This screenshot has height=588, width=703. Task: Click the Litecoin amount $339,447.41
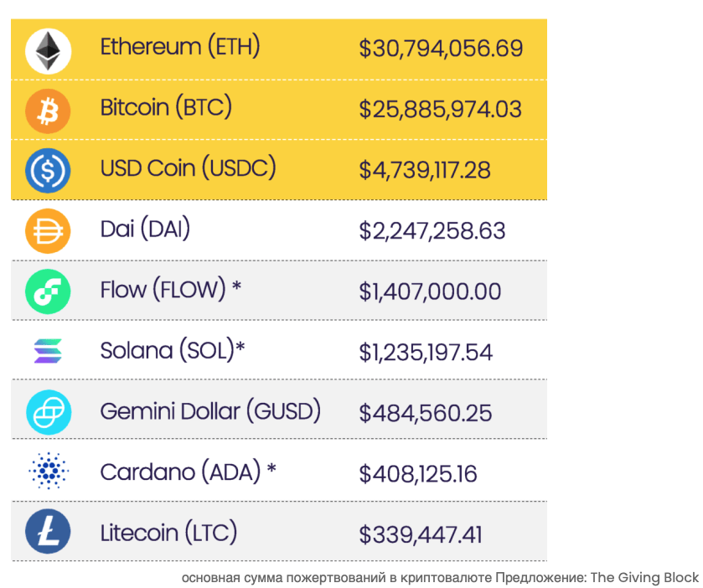tap(421, 534)
